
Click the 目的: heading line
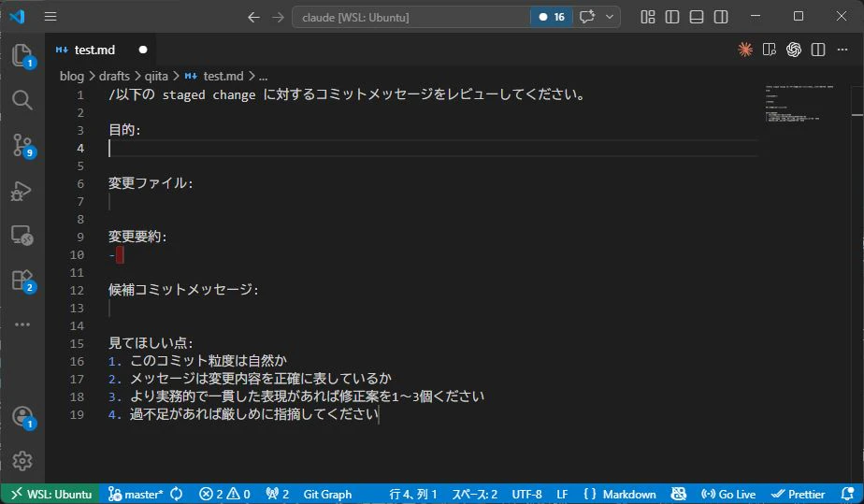124,130
